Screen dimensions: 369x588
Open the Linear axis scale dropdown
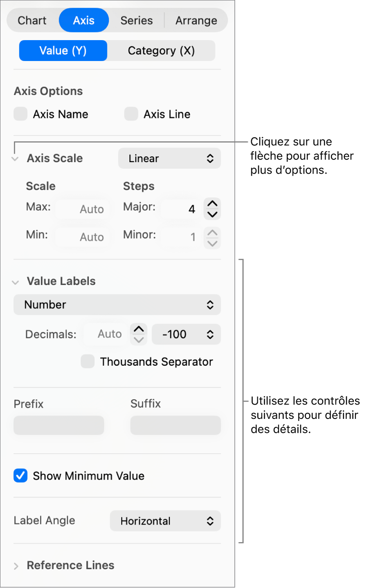pyautogui.click(x=169, y=158)
